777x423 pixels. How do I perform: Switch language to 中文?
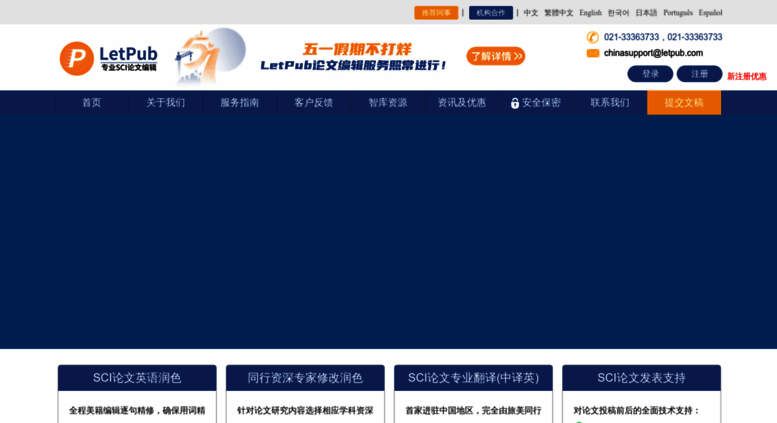[x=531, y=13]
